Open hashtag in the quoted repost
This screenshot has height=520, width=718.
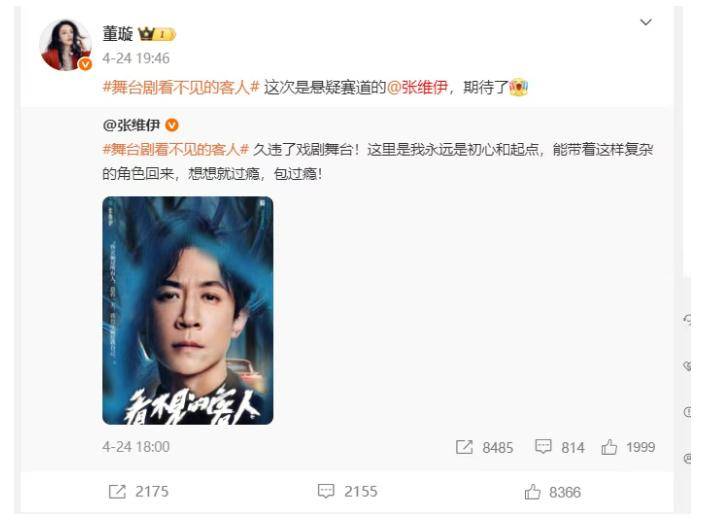tap(176, 149)
